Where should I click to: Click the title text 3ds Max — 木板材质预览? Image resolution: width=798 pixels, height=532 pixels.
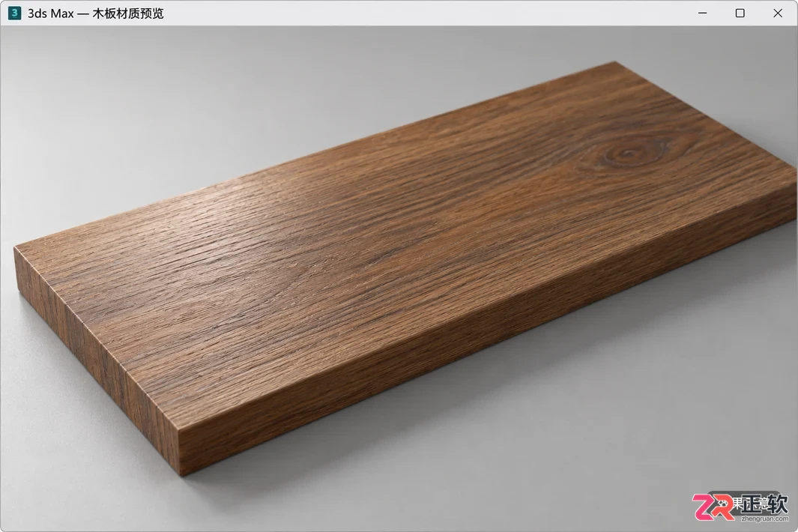(x=96, y=13)
